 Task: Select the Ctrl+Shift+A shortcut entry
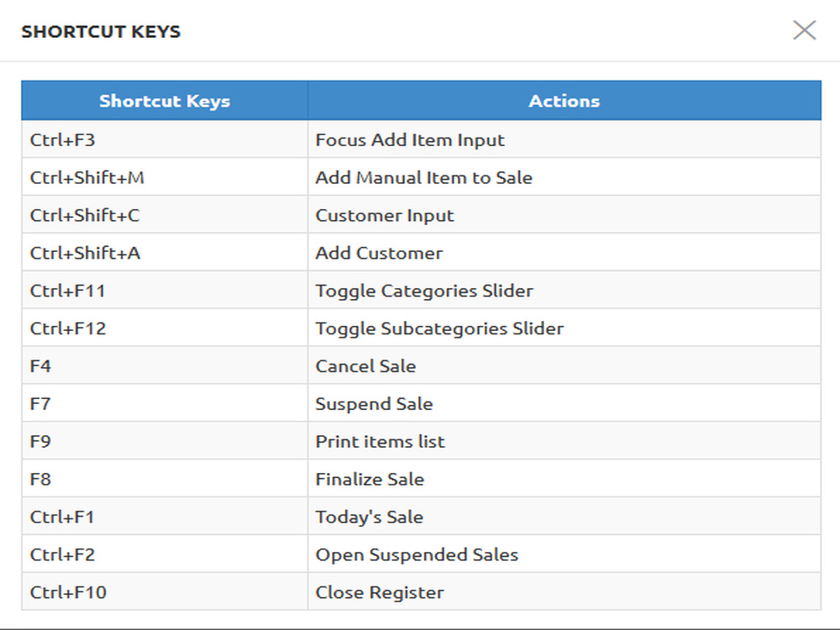165,252
